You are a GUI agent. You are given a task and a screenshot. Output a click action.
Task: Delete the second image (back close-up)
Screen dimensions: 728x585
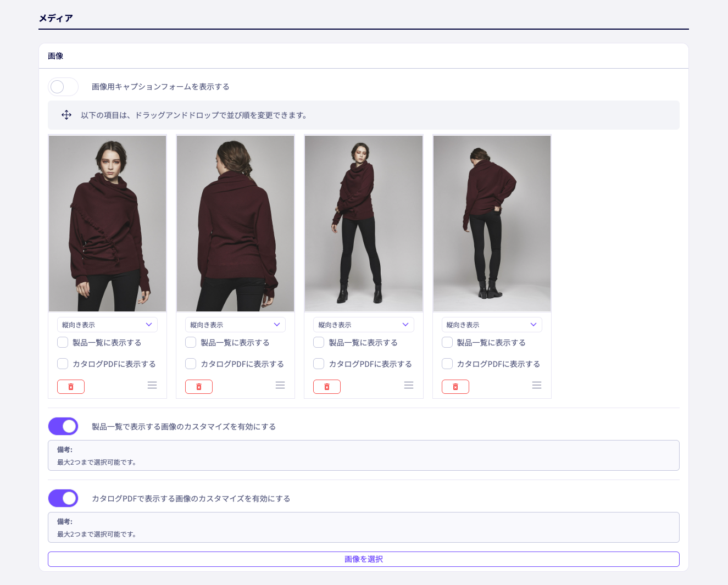click(x=199, y=387)
